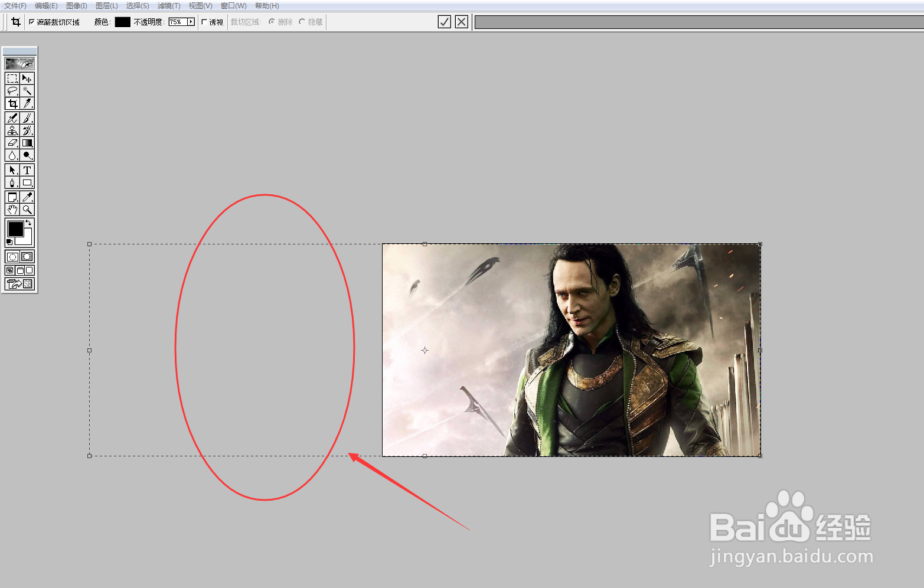Screen dimensions: 924x588
Task: Select the Move tool
Action: (x=27, y=79)
